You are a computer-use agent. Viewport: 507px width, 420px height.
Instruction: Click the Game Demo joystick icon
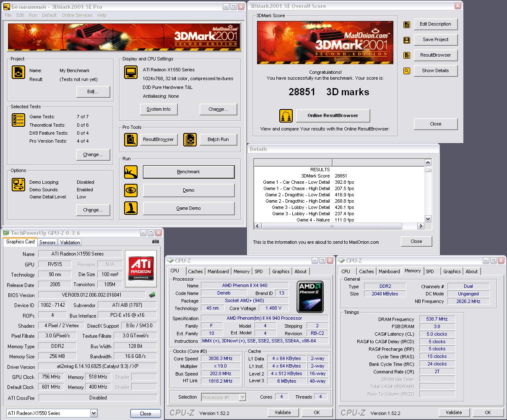coord(131,208)
